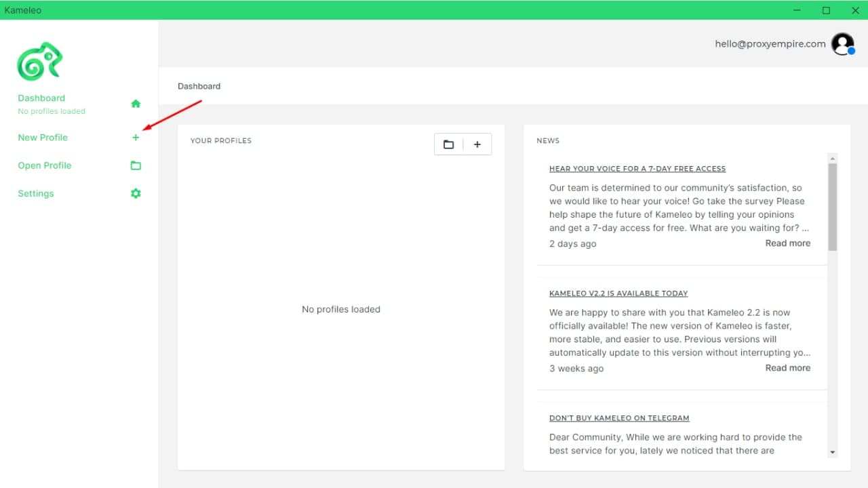Click the folder icon in Your Profiles header
The width and height of the screenshot is (868, 488).
pos(449,144)
